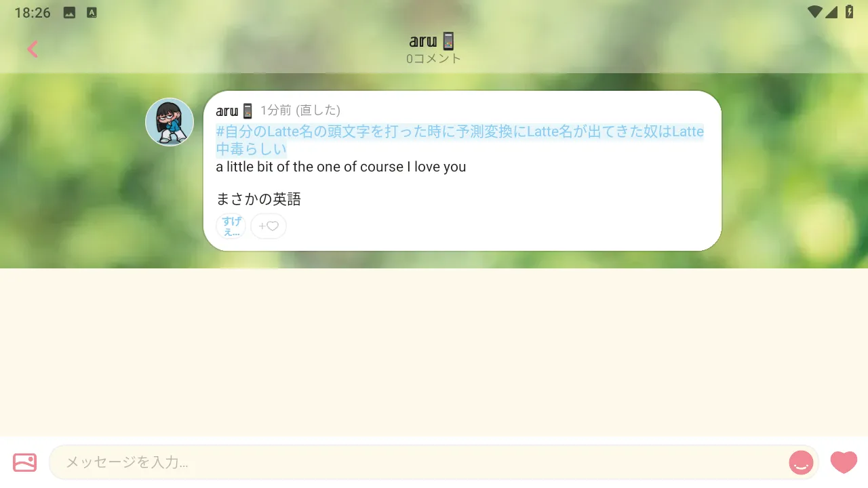868x488 pixels.
Task: Tap the Wi-Fi status icon
Action: pos(814,12)
